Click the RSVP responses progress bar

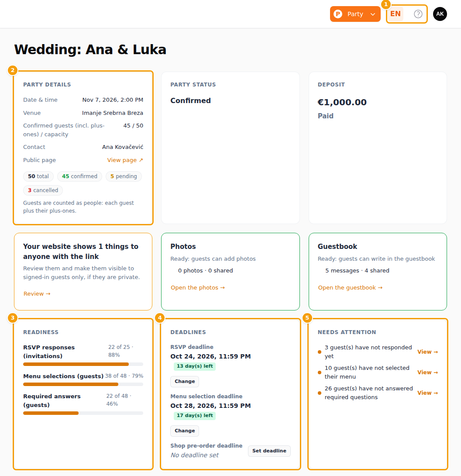click(83, 364)
